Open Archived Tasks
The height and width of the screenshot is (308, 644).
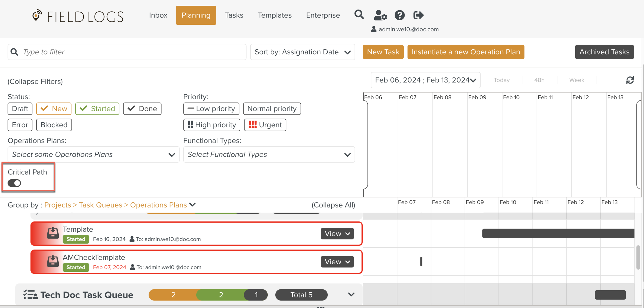(604, 52)
